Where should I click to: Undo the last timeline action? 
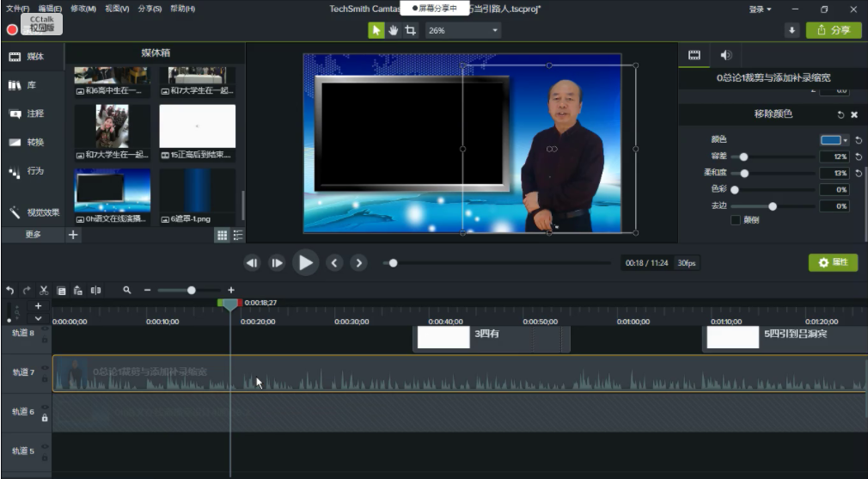pyautogui.click(x=9, y=290)
